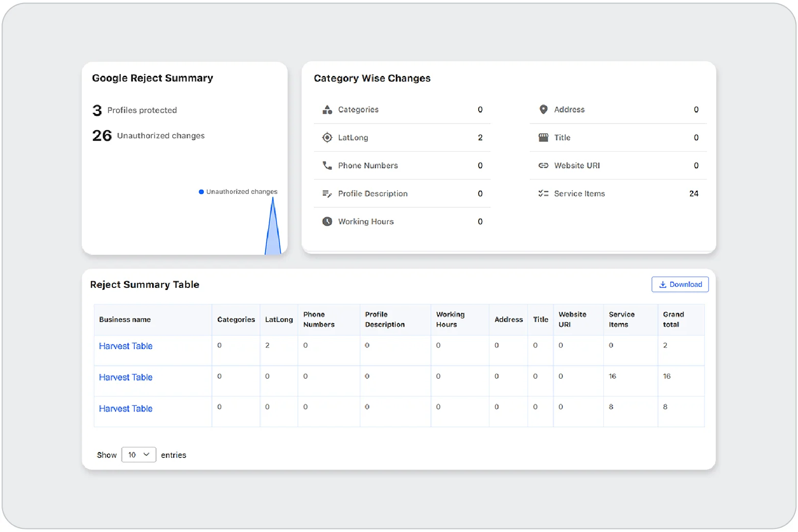Click the Address location pin icon
The image size is (798, 532).
coord(543,110)
